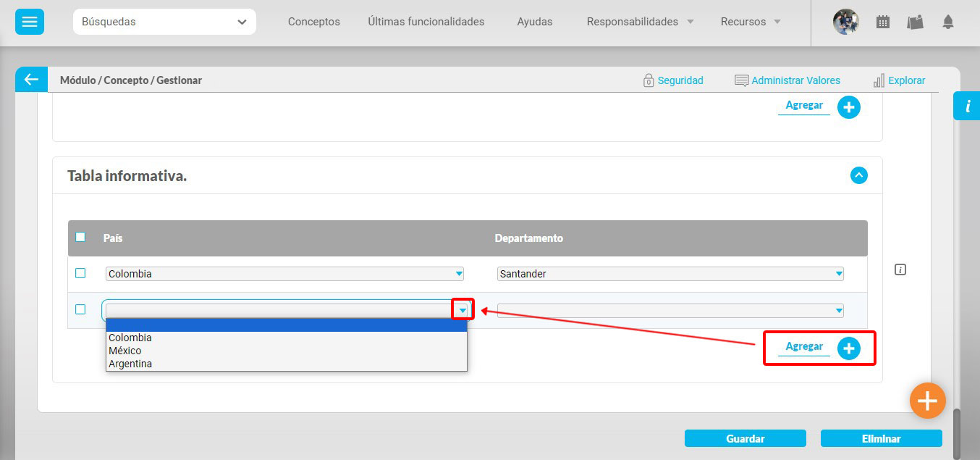Open the Responsabilidades menu

point(640,22)
